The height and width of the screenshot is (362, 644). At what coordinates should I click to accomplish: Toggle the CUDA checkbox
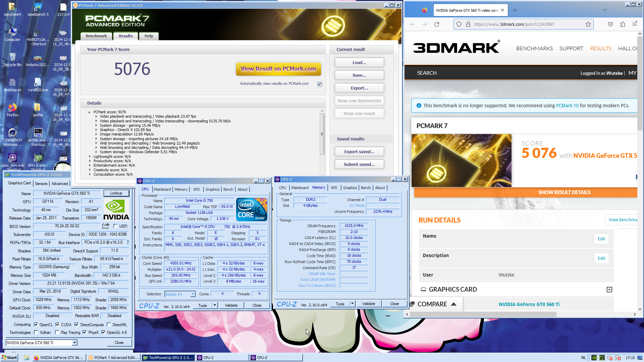pyautogui.click(x=57, y=324)
